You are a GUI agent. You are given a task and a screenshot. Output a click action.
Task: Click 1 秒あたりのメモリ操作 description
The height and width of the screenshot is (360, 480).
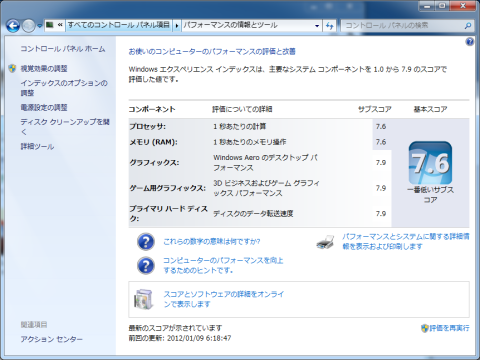coord(250,142)
